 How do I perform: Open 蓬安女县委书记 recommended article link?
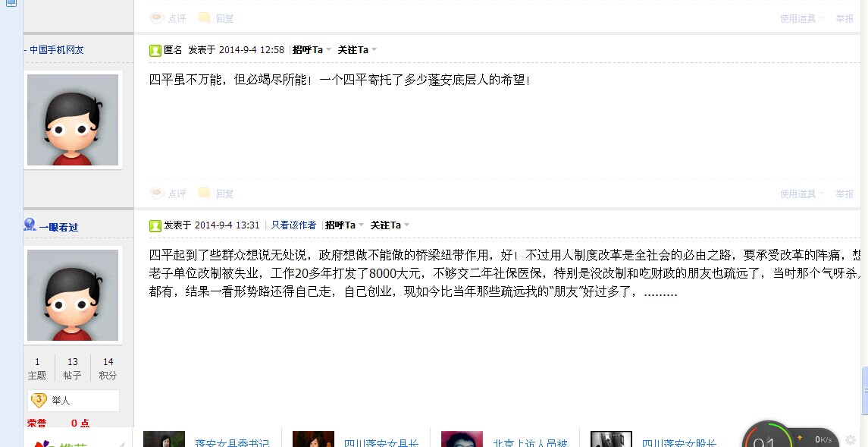click(232, 442)
